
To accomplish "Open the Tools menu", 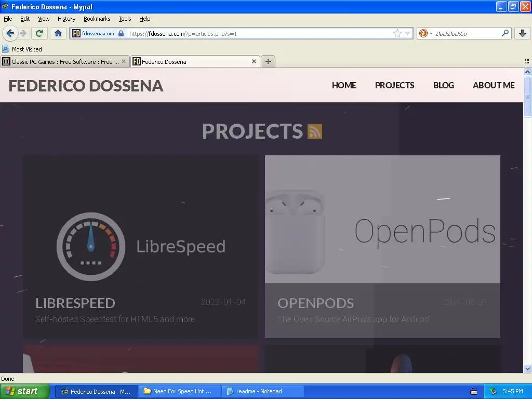I will [x=125, y=19].
